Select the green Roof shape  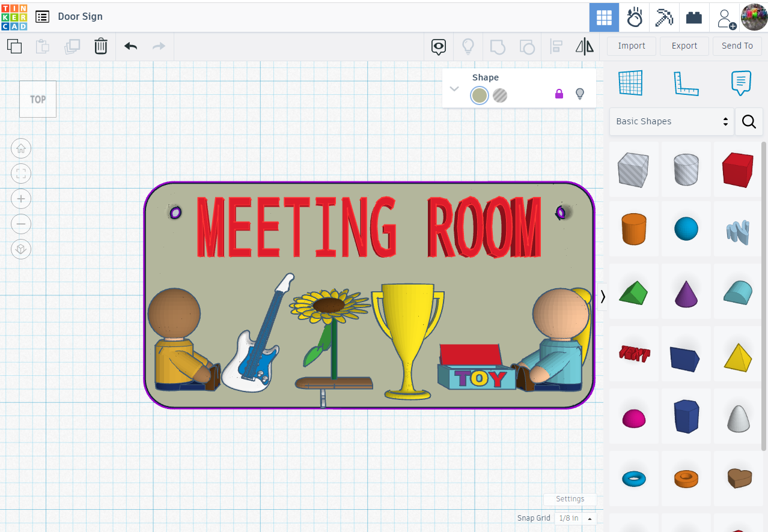633,292
